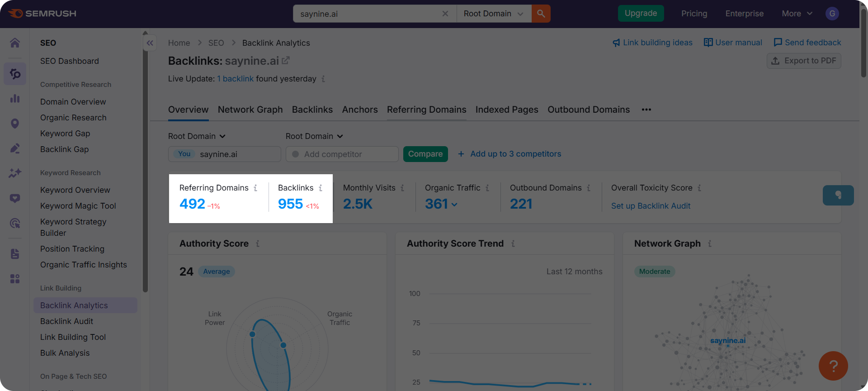Screen dimensions: 868x391
Task: Switch to the Indexed Pages tab
Action: [507, 110]
